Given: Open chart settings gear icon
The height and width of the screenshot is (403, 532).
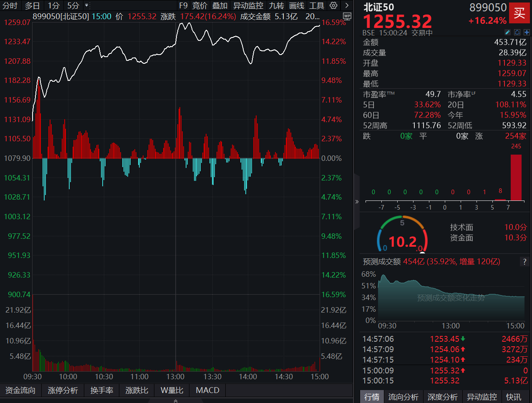Looking at the screenshot, I should (x=333, y=5).
